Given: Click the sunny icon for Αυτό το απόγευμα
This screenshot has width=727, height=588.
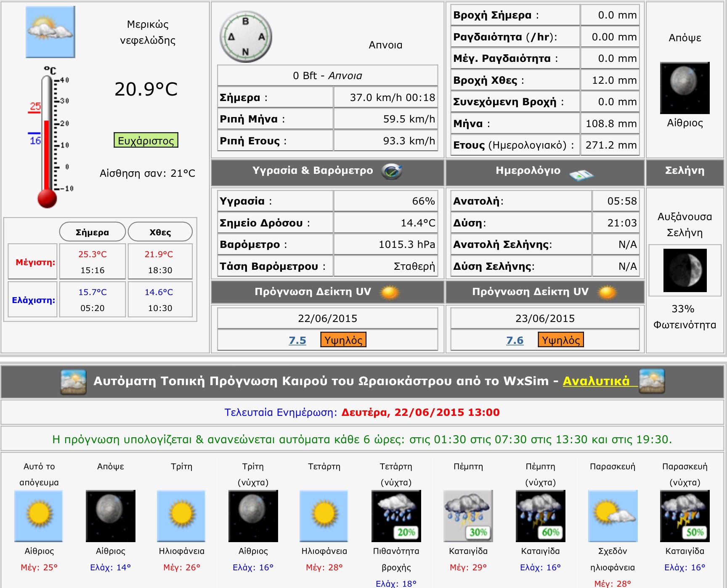Looking at the screenshot, I should [x=39, y=516].
